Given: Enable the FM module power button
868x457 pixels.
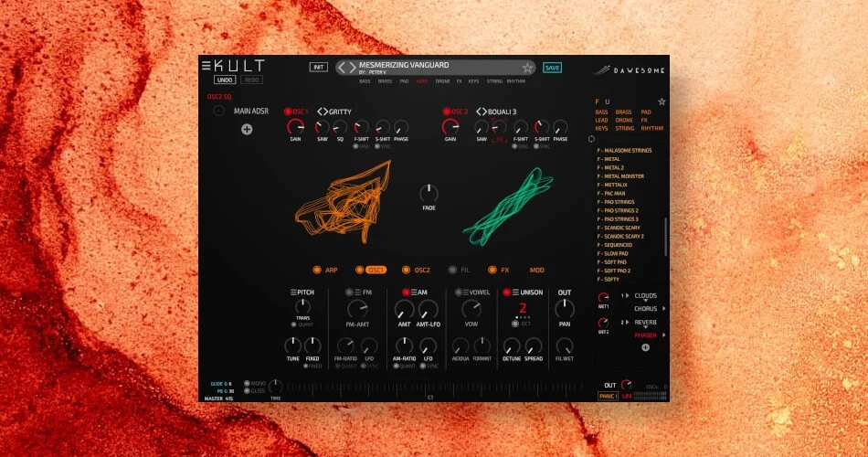Looking at the screenshot, I should point(349,292).
